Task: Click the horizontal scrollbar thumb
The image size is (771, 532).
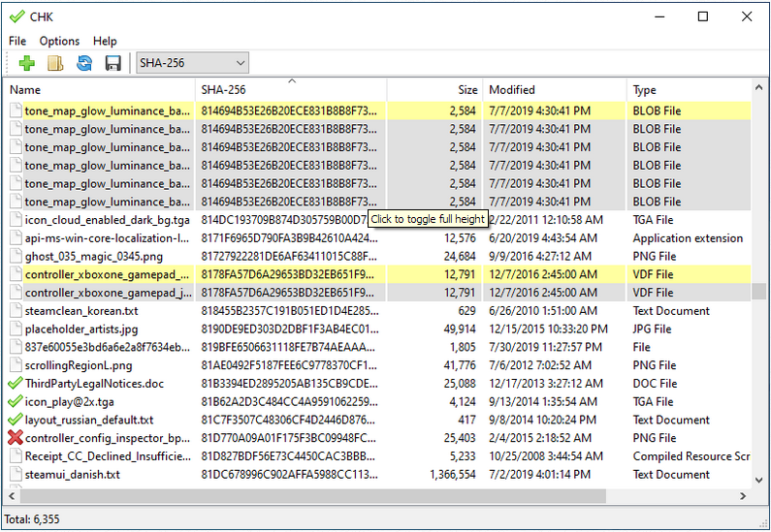Action: point(313,496)
